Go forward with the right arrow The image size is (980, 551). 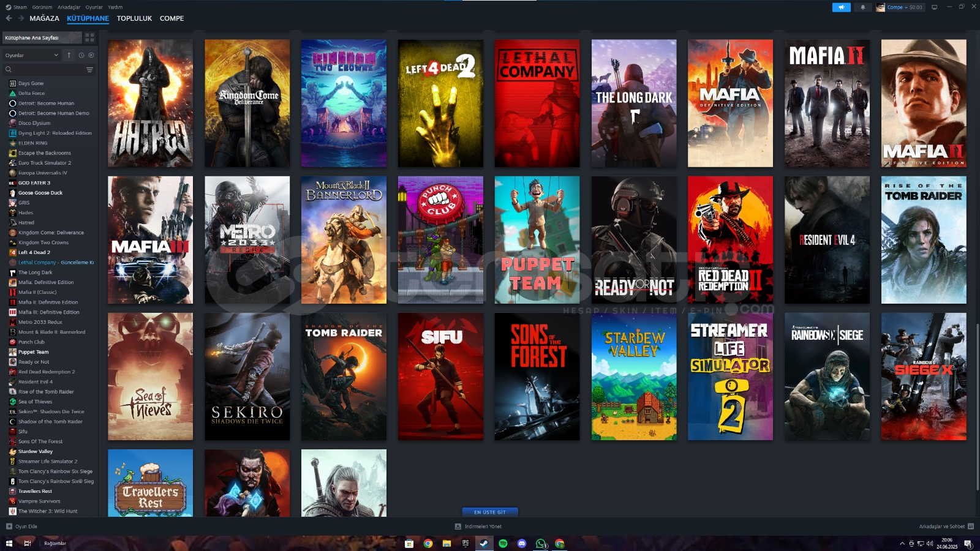click(21, 18)
